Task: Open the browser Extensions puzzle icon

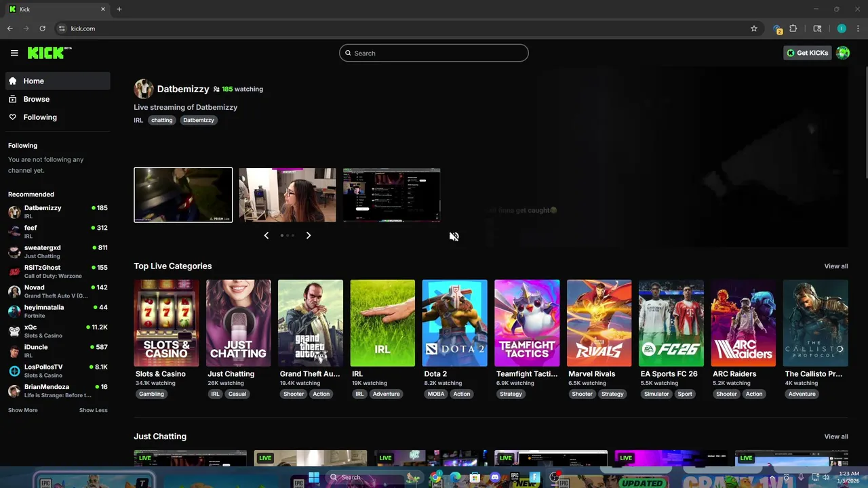Action: 793,28
